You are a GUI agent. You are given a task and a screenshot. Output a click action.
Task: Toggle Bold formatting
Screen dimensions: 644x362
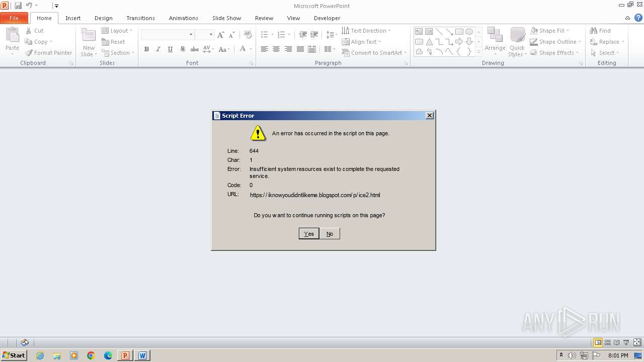pyautogui.click(x=146, y=49)
